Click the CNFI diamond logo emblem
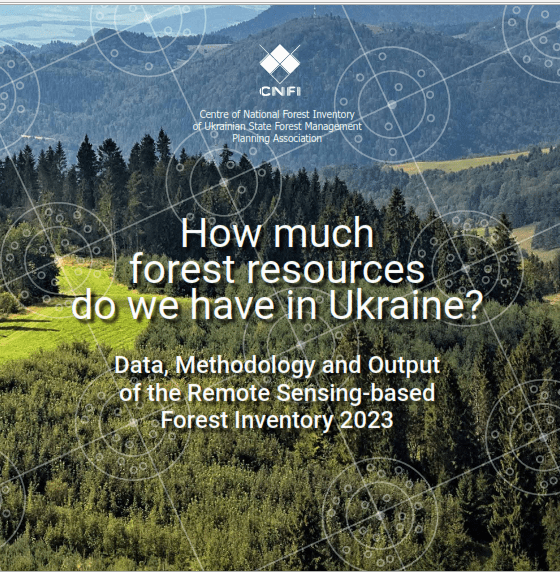560x572 pixels. pos(280,63)
